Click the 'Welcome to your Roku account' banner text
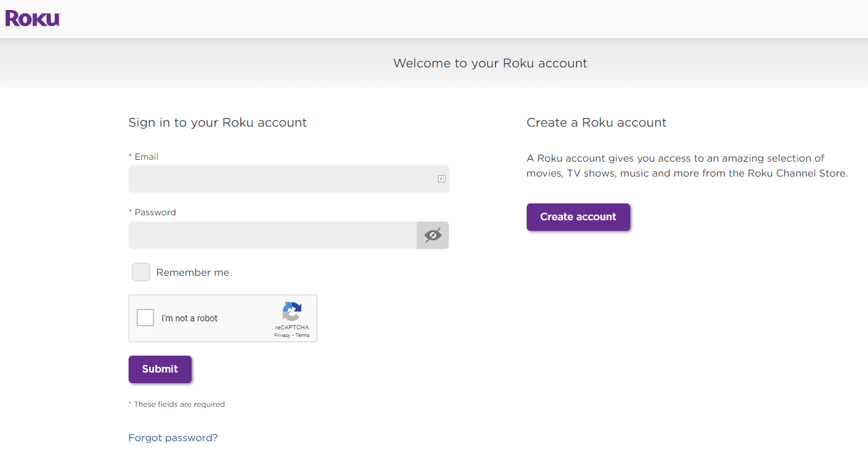The width and height of the screenshot is (868, 453). pos(490,63)
